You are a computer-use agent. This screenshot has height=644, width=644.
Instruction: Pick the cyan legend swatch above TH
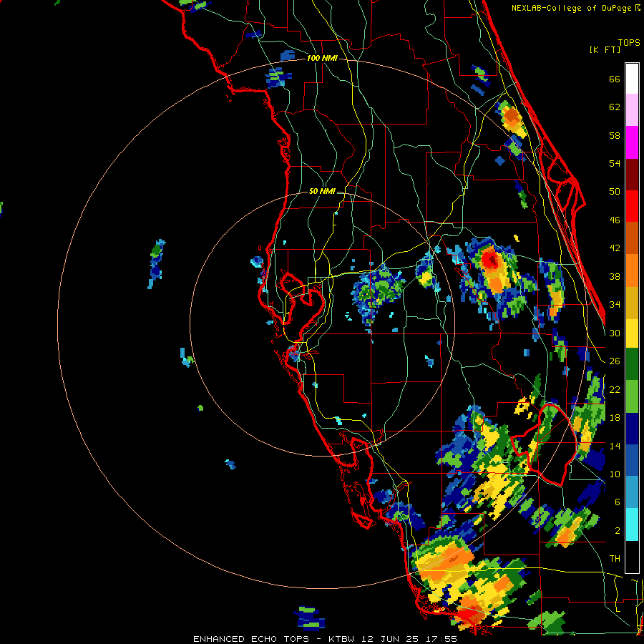632,525
